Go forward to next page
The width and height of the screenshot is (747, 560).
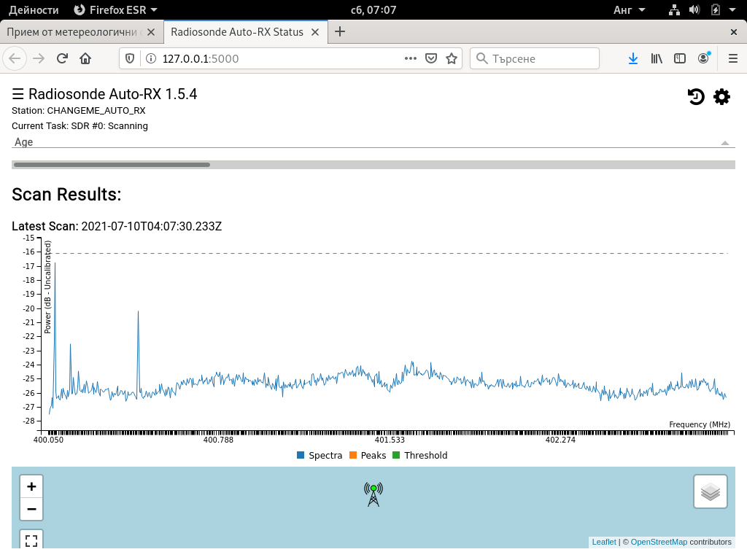(x=39, y=58)
